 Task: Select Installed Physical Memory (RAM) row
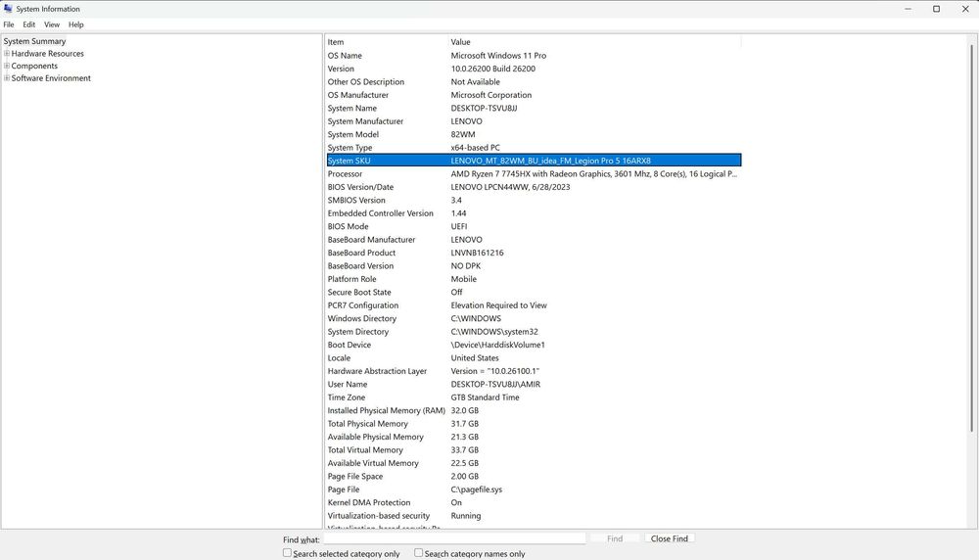tap(534, 410)
